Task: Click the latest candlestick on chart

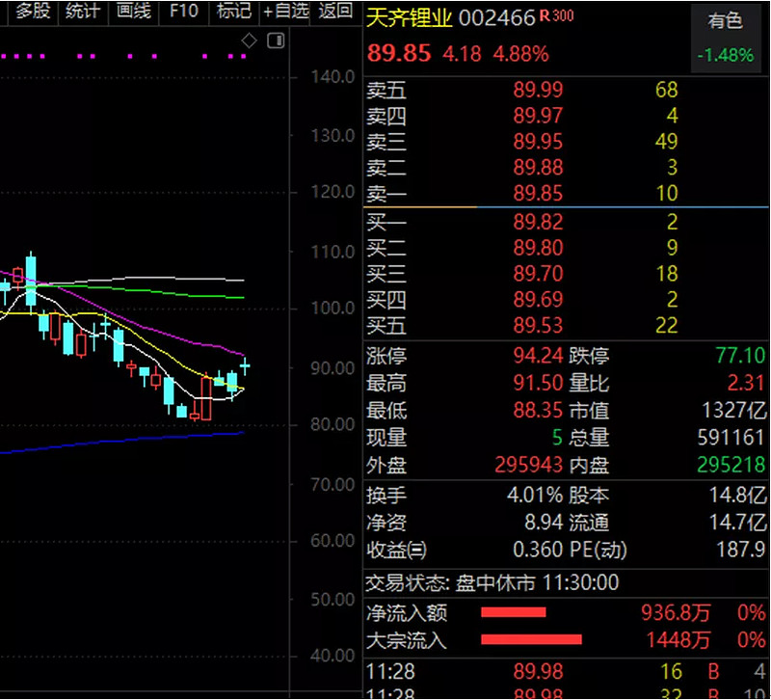Action: [245, 366]
